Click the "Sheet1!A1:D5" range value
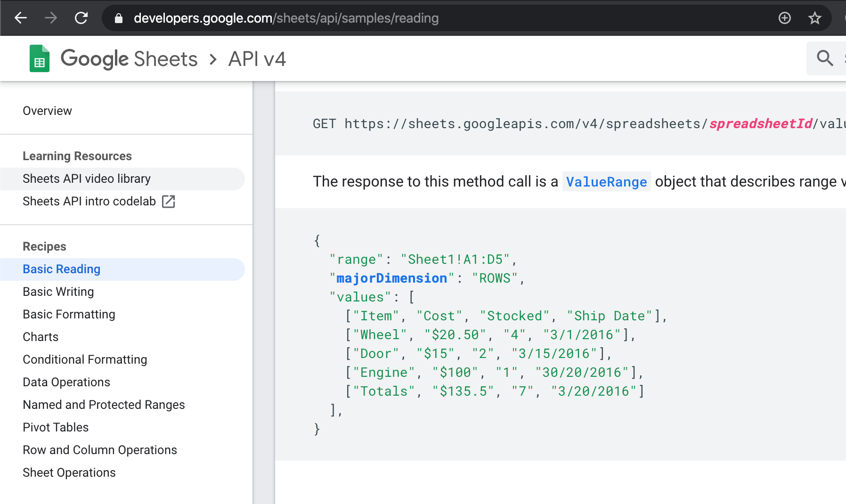846x504 pixels. pyautogui.click(x=456, y=259)
